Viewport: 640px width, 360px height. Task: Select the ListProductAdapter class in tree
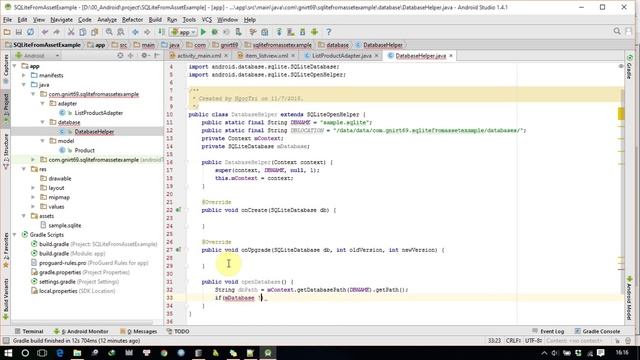point(98,113)
